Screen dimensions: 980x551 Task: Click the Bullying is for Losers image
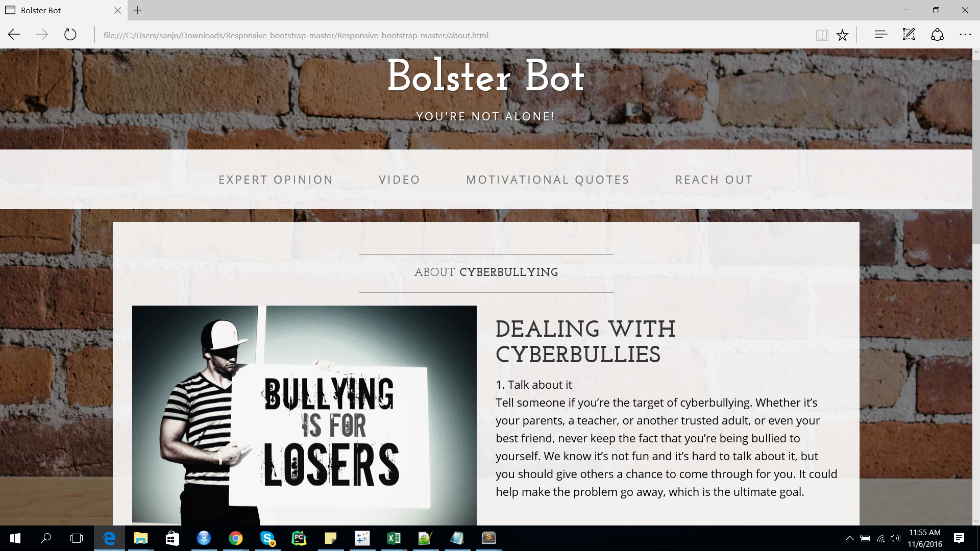click(x=304, y=415)
